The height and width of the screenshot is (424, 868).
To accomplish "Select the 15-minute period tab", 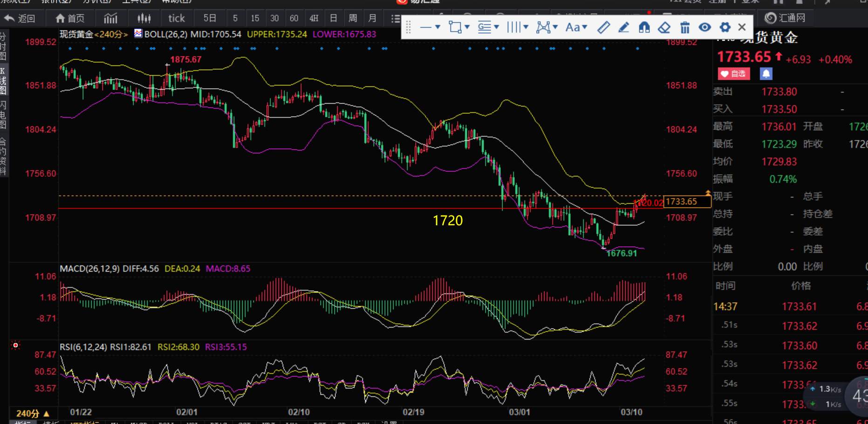I will click(255, 18).
